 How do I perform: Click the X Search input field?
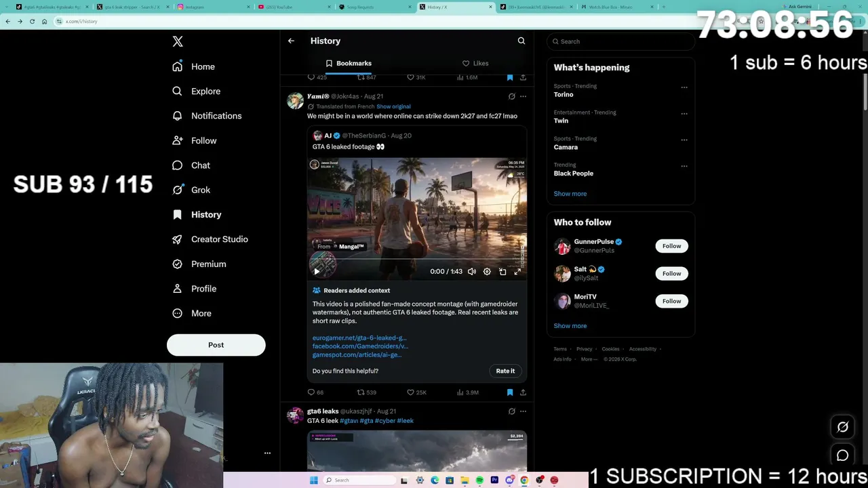point(621,41)
